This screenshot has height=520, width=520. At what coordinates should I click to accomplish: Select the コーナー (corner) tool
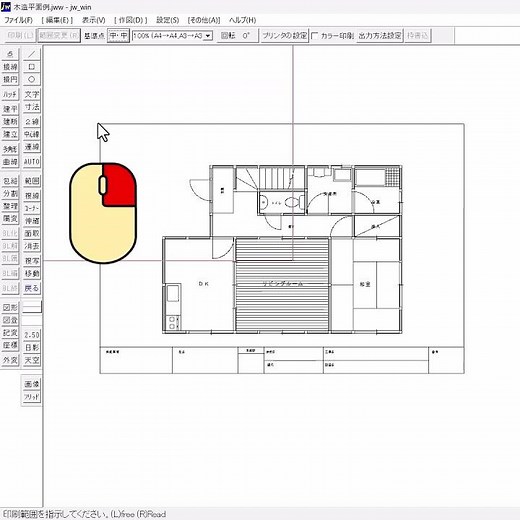coord(32,208)
